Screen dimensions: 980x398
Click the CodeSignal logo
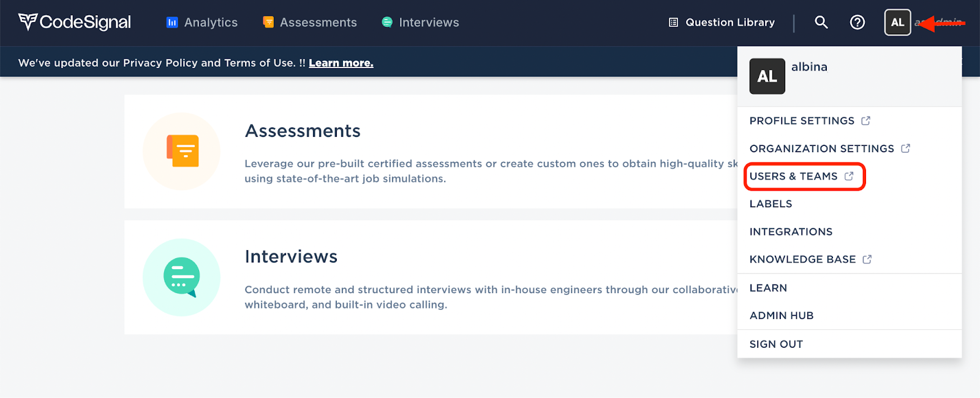tap(75, 22)
